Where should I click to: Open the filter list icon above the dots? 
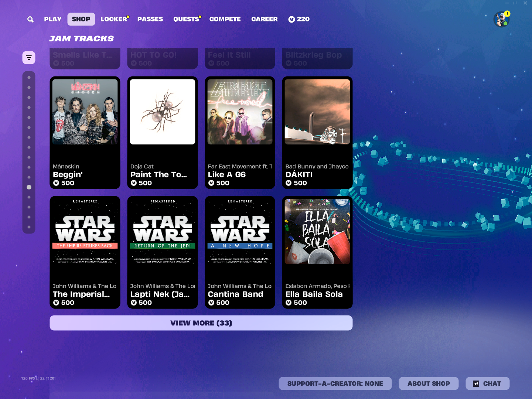pos(29,58)
